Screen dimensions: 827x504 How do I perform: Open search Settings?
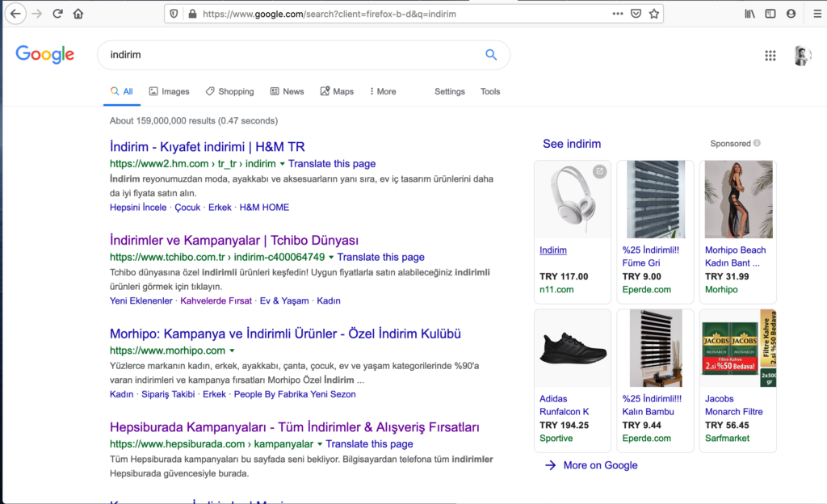click(449, 91)
